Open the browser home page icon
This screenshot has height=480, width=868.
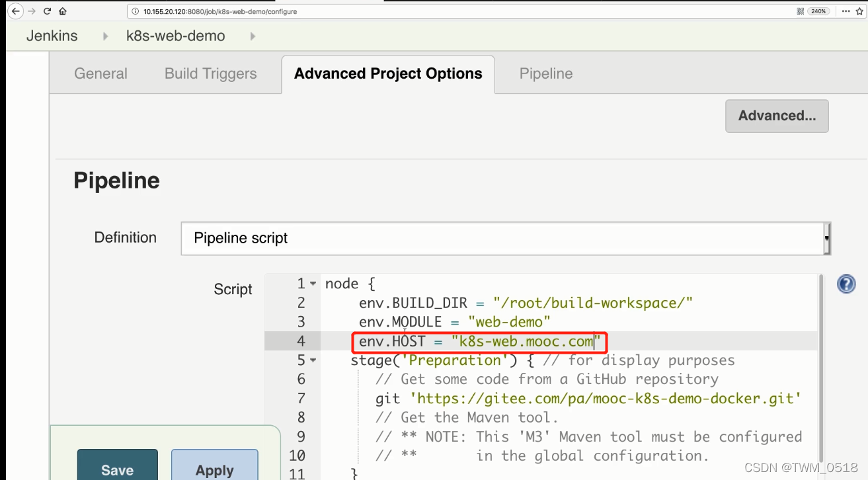[x=63, y=11]
